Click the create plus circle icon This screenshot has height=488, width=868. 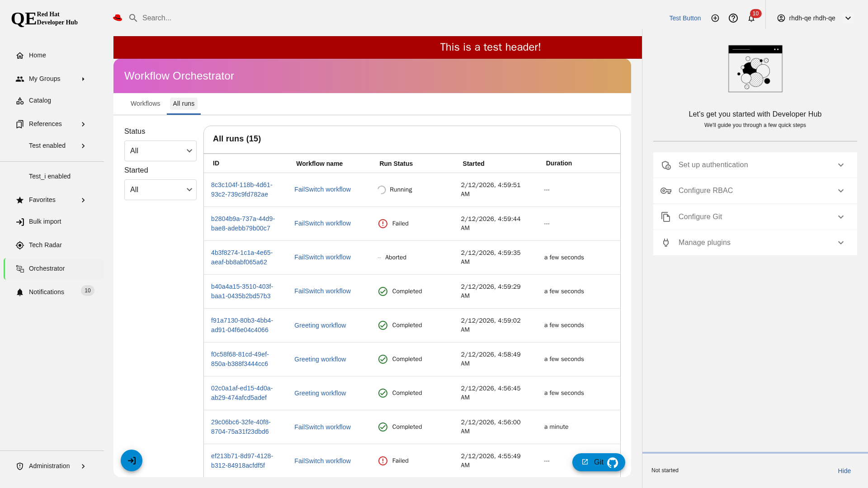715,18
